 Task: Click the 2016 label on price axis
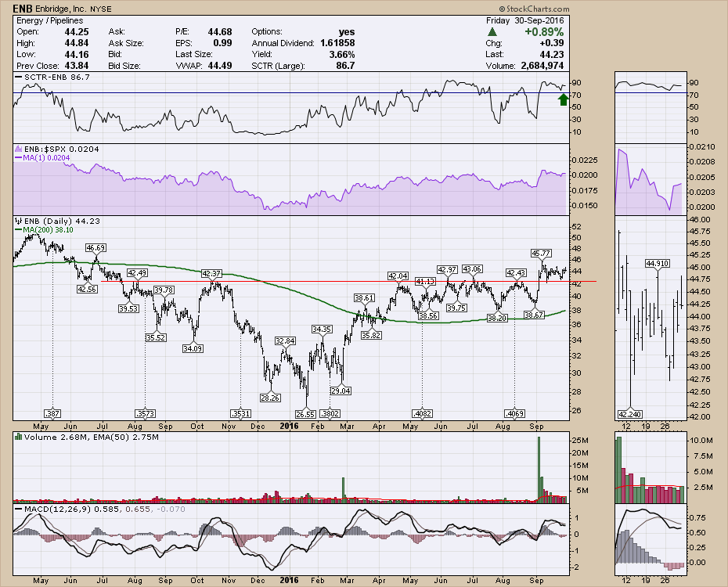click(x=290, y=426)
